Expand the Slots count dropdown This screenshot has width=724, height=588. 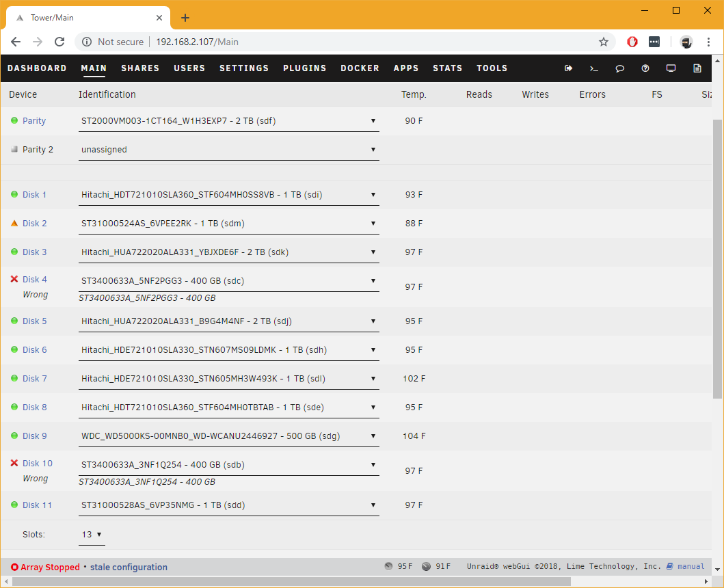pyautogui.click(x=92, y=535)
